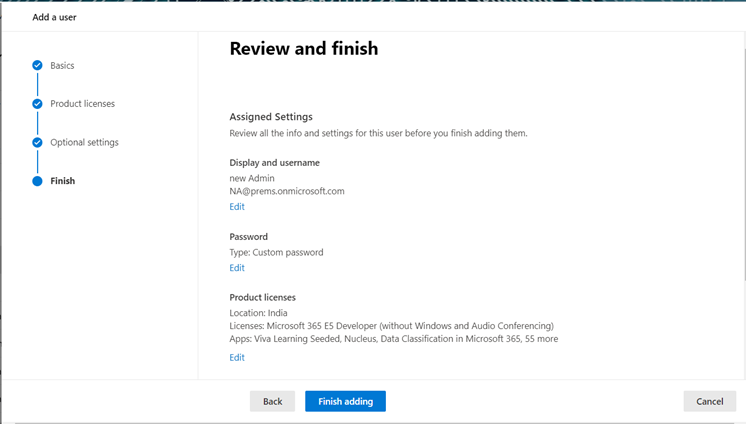Click the 'Display and username' section heading

coord(275,163)
